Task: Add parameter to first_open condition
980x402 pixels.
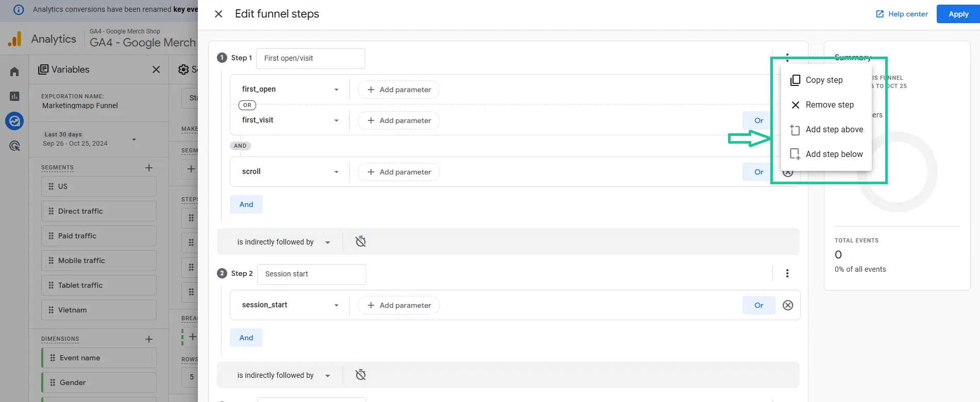Action: coord(399,90)
